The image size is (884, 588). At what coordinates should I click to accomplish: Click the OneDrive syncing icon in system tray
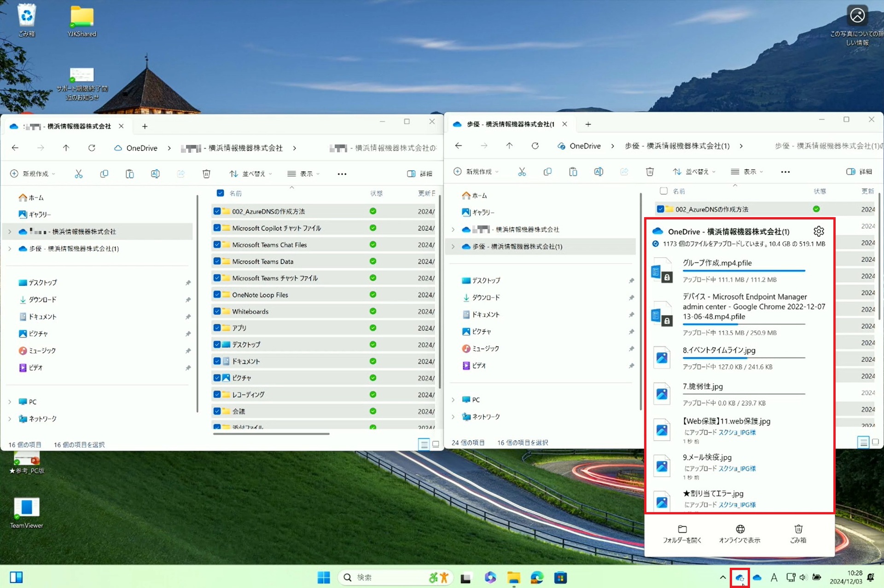point(740,577)
